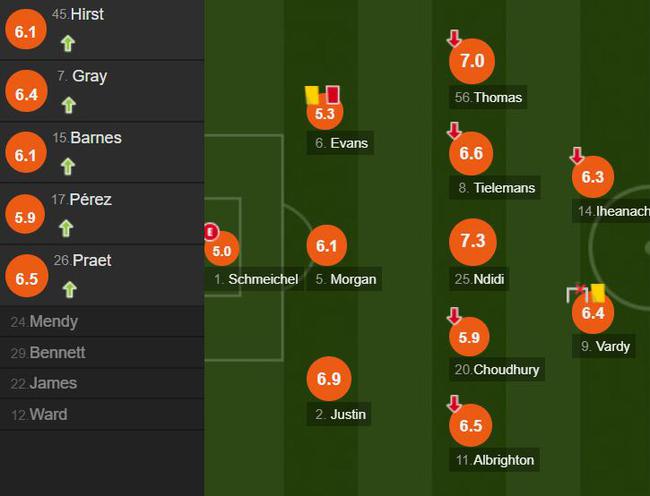The image size is (650, 496).
Task: Click the red icon beside Schmeichel's rating
Action: (211, 232)
